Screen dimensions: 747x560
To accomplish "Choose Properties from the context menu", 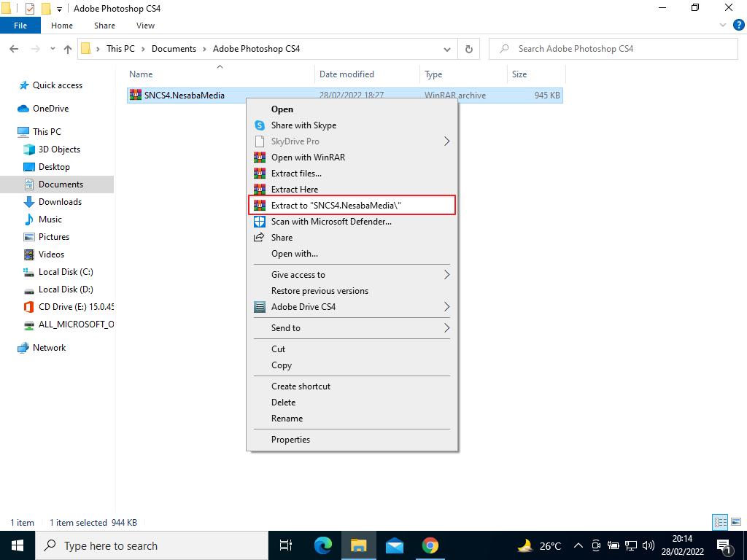I will coord(290,440).
